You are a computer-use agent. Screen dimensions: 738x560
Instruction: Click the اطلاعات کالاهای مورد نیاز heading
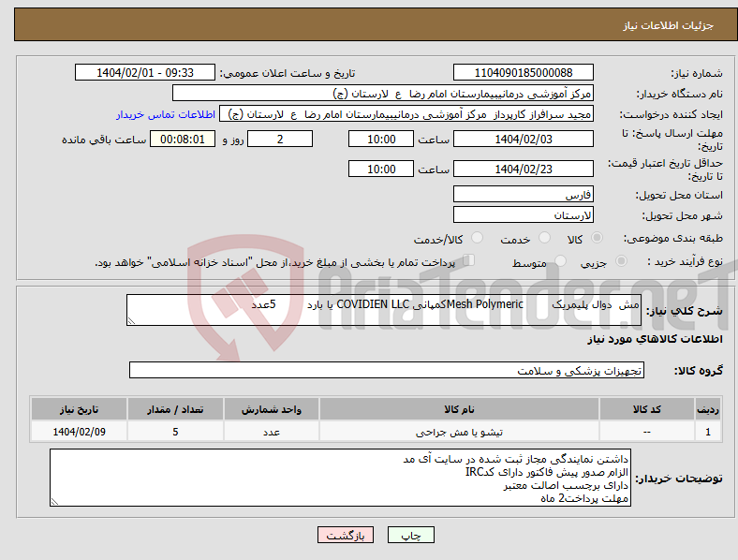tap(655, 339)
